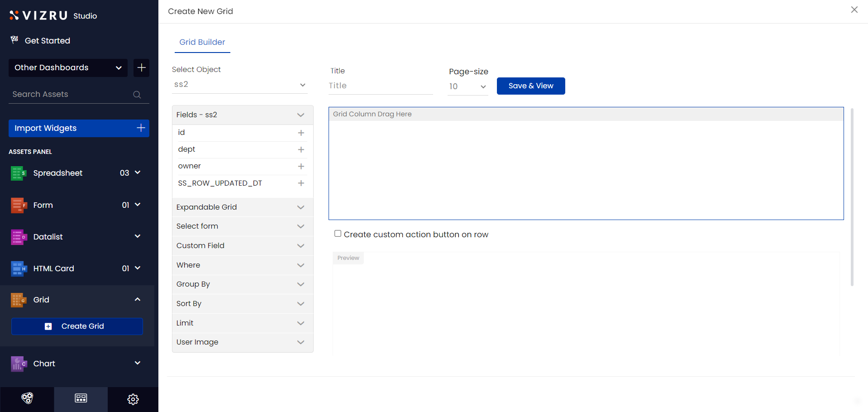Screen dimensions: 868x412
Task: Click the Title input field
Action: 380,86
